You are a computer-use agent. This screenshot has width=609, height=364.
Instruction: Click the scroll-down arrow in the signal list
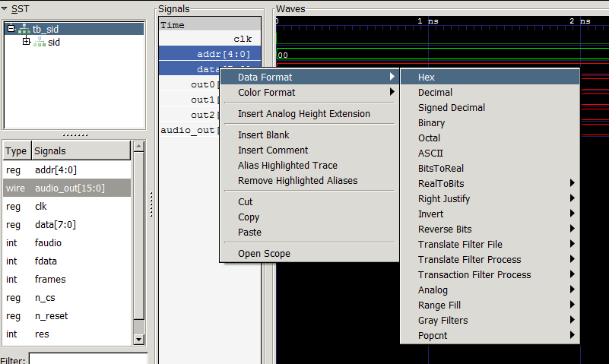pos(138,339)
